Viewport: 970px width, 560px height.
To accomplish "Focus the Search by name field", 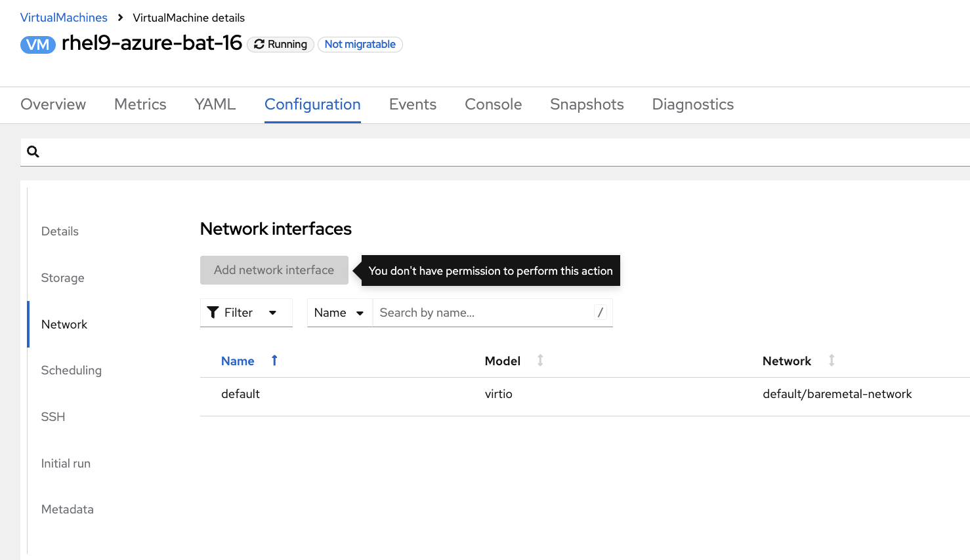I will click(x=482, y=313).
